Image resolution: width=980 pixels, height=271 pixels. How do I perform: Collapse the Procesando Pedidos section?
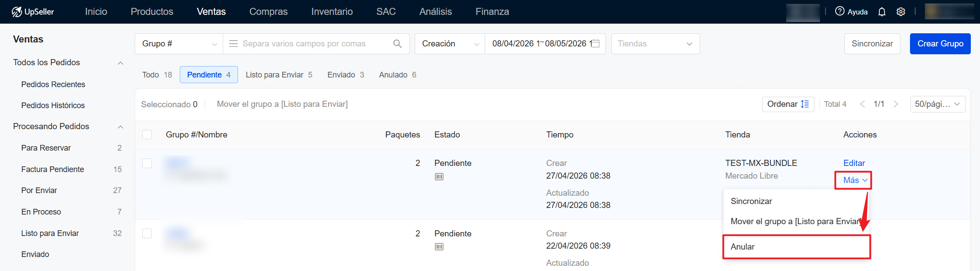coord(120,127)
